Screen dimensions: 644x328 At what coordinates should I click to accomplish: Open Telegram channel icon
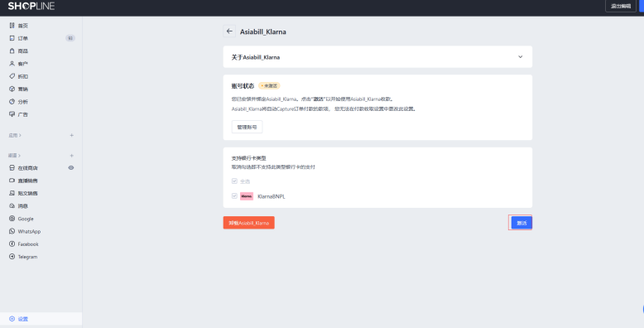pos(12,257)
